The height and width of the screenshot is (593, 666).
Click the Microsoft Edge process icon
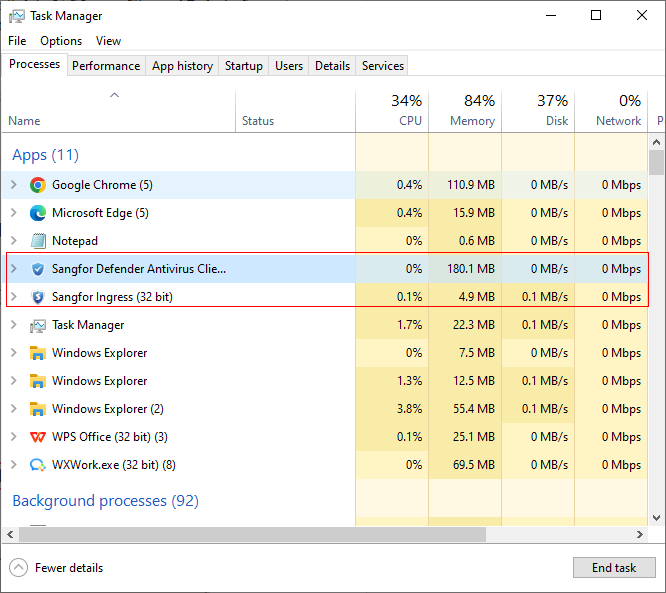(x=38, y=213)
